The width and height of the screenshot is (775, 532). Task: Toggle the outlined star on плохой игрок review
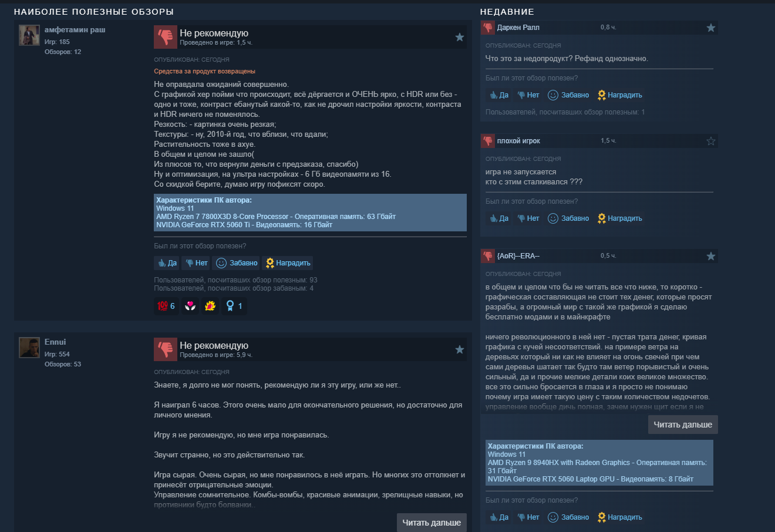point(711,141)
